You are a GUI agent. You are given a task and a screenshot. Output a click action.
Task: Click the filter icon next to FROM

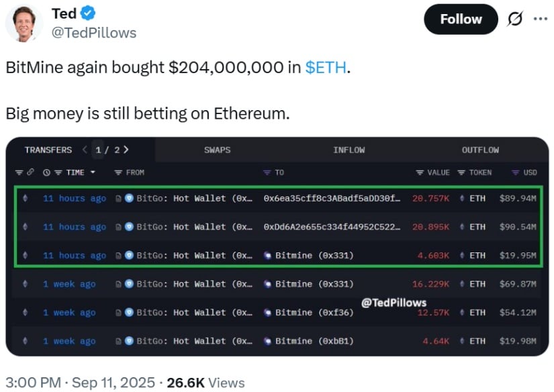118,173
